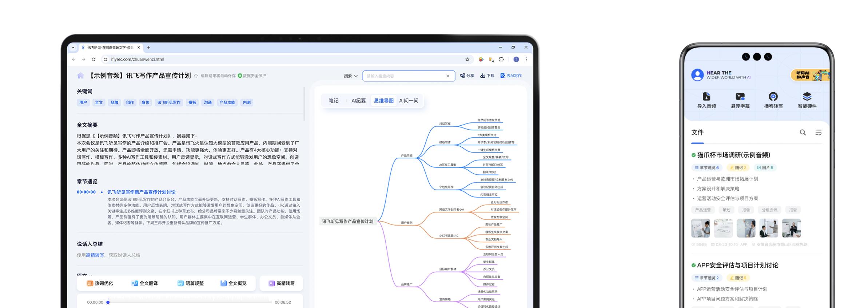This screenshot has height=308, width=868.
Task: Click the 用户 keyword tag
Action: pyautogui.click(x=83, y=102)
